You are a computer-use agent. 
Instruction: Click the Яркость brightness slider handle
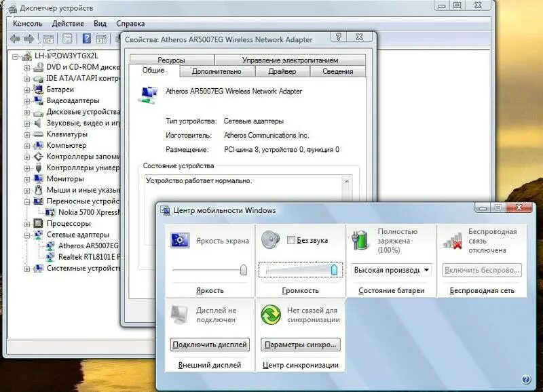tap(244, 269)
